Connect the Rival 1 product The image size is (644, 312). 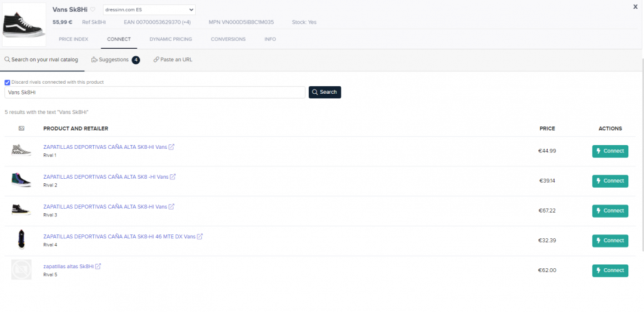click(x=610, y=151)
